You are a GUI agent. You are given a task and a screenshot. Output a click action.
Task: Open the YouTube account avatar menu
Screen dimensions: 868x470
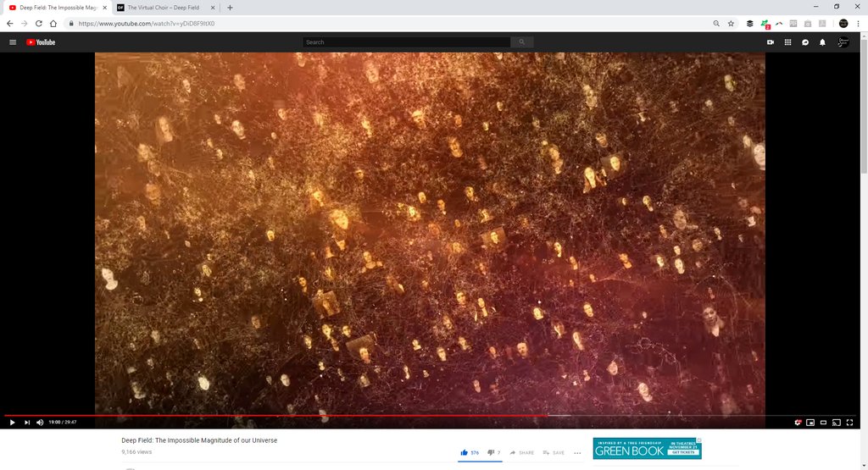(x=843, y=42)
